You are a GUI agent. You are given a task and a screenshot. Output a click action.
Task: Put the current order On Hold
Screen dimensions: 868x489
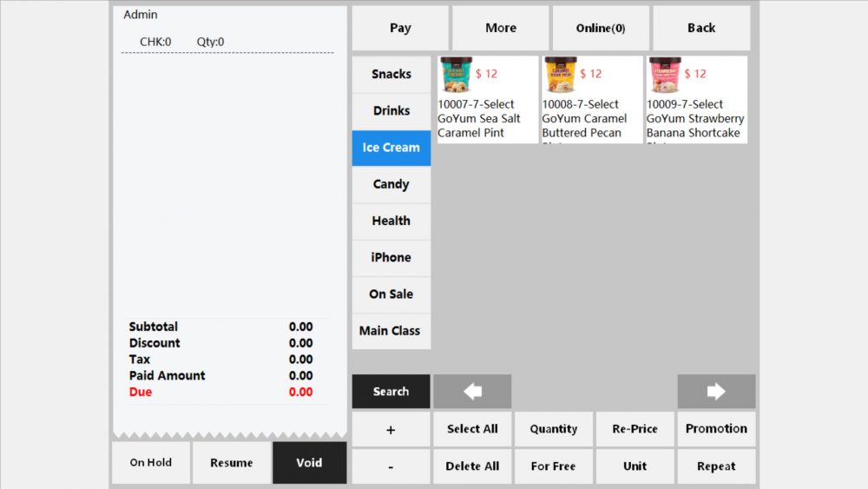(x=151, y=463)
